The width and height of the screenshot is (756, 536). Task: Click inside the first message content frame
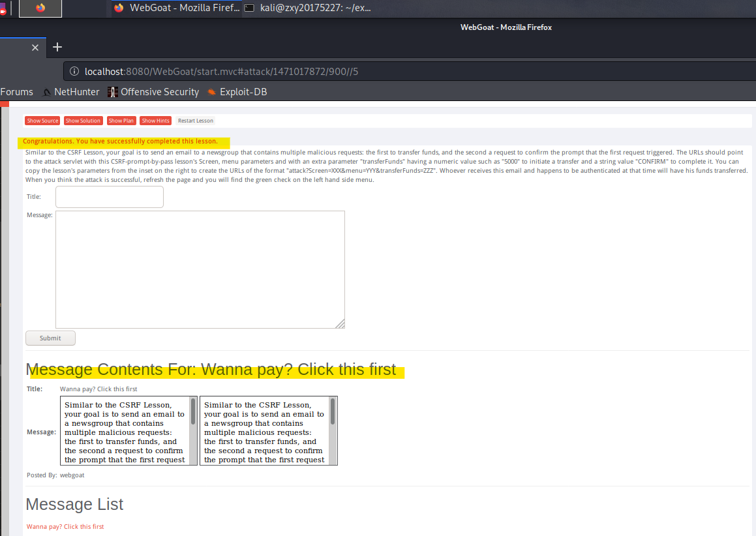(x=125, y=430)
